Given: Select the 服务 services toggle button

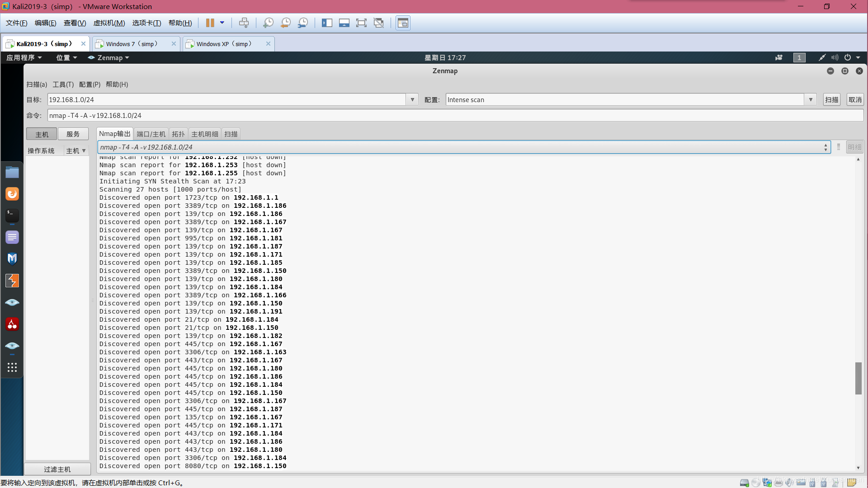Looking at the screenshot, I should pyautogui.click(x=73, y=134).
